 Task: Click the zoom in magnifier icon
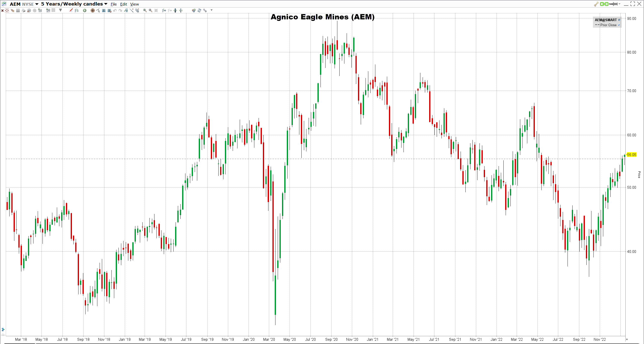[x=145, y=10]
